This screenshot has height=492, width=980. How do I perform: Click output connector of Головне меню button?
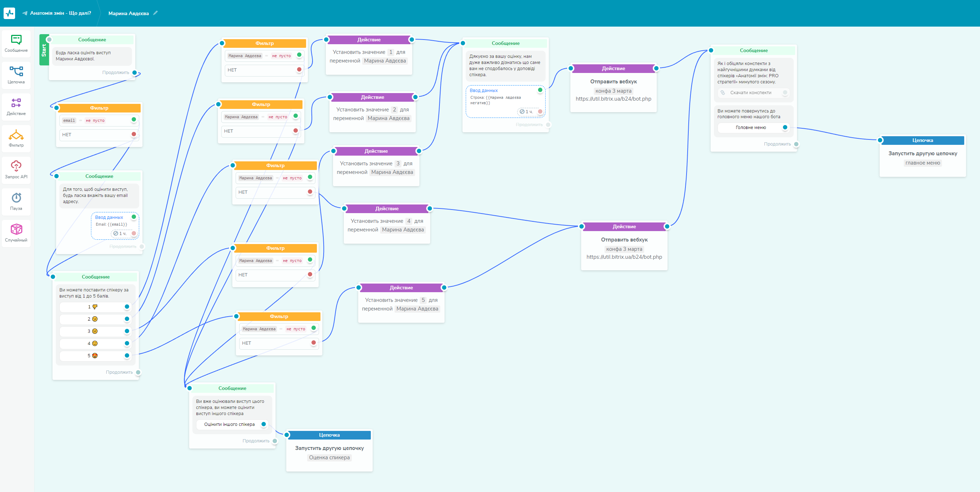click(x=785, y=127)
